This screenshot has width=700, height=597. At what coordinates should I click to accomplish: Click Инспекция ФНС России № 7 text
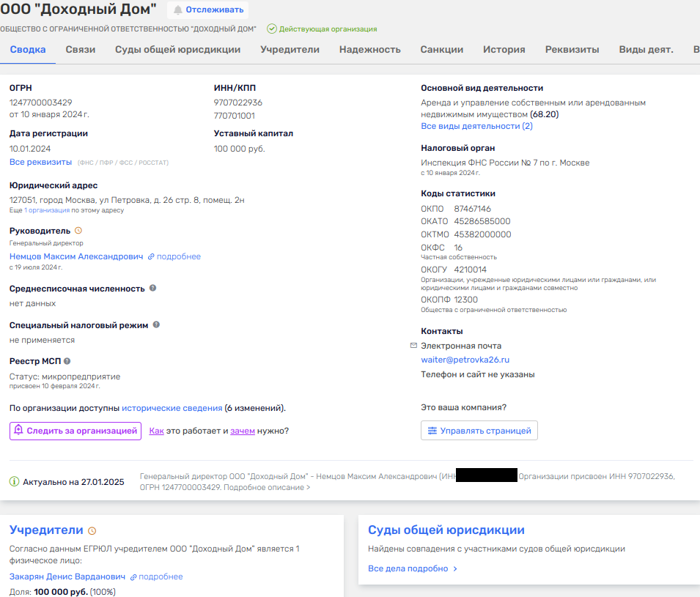(505, 163)
